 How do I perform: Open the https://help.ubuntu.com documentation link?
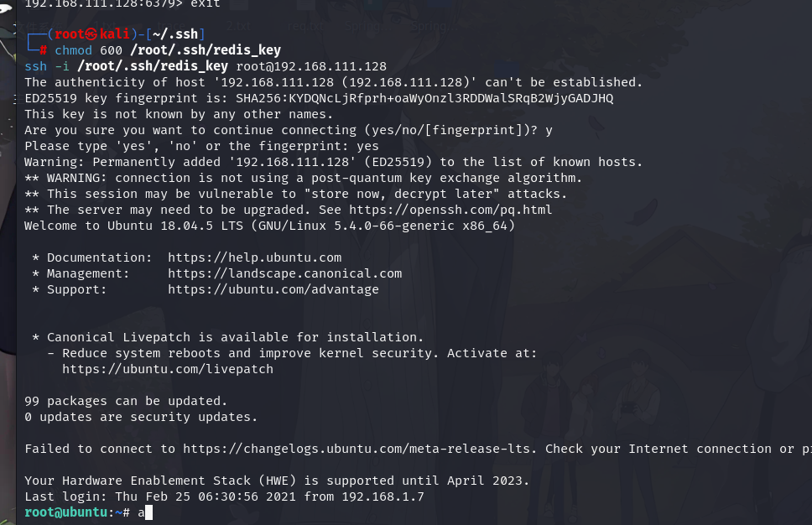(x=255, y=257)
